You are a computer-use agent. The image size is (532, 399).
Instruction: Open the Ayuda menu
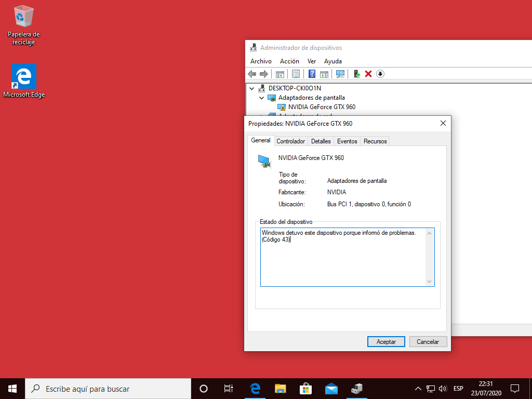pyautogui.click(x=333, y=61)
